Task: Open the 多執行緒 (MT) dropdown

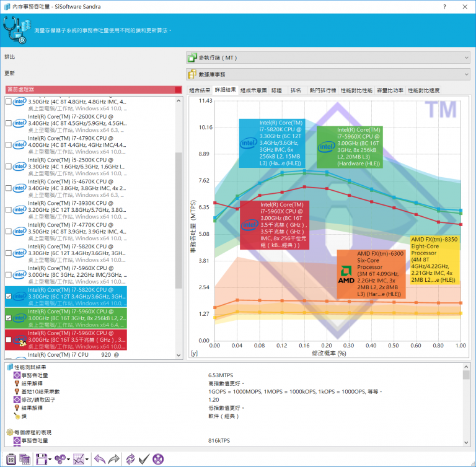Action: pos(328,58)
